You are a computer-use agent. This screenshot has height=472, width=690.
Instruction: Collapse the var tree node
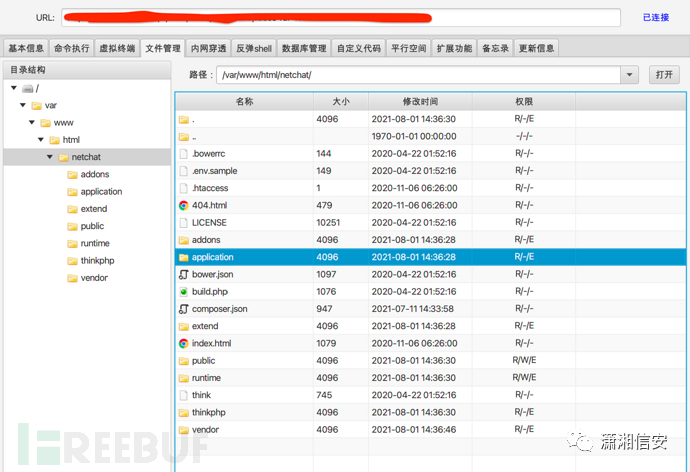(23, 105)
